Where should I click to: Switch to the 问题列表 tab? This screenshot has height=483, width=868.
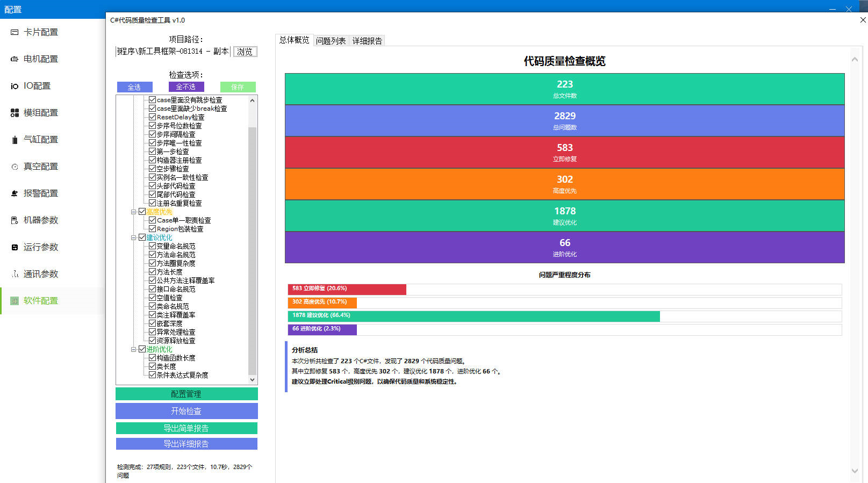pos(331,41)
